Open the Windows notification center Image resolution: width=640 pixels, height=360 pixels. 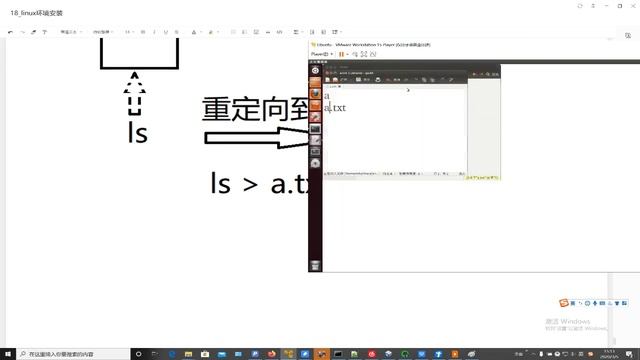pos(630,354)
